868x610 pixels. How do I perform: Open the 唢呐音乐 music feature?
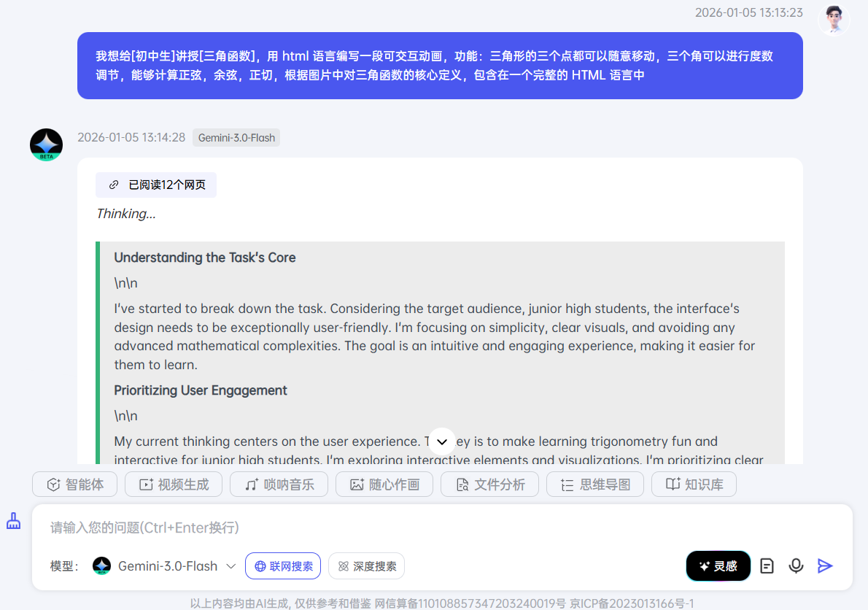point(279,484)
